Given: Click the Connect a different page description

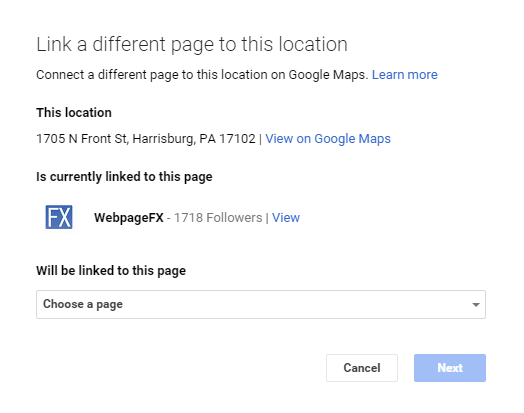Looking at the screenshot, I should pos(202,75).
